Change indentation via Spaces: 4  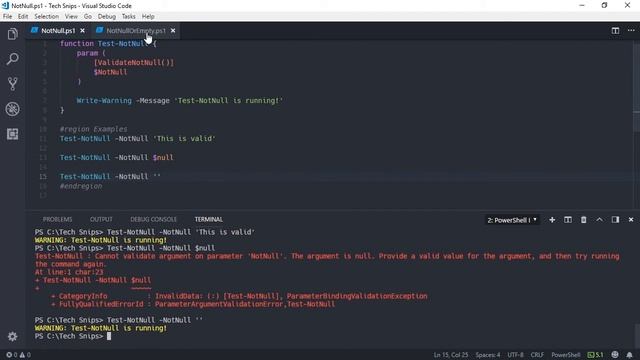tap(488, 355)
